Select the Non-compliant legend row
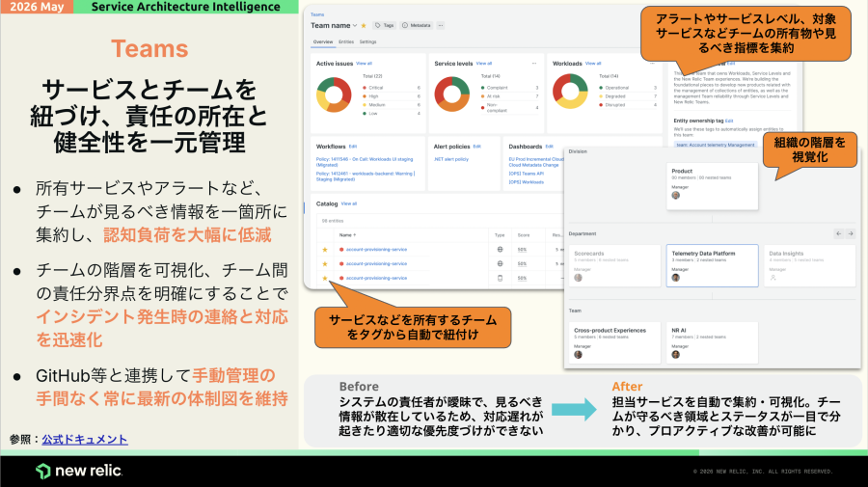The image size is (868, 487). 510,107
